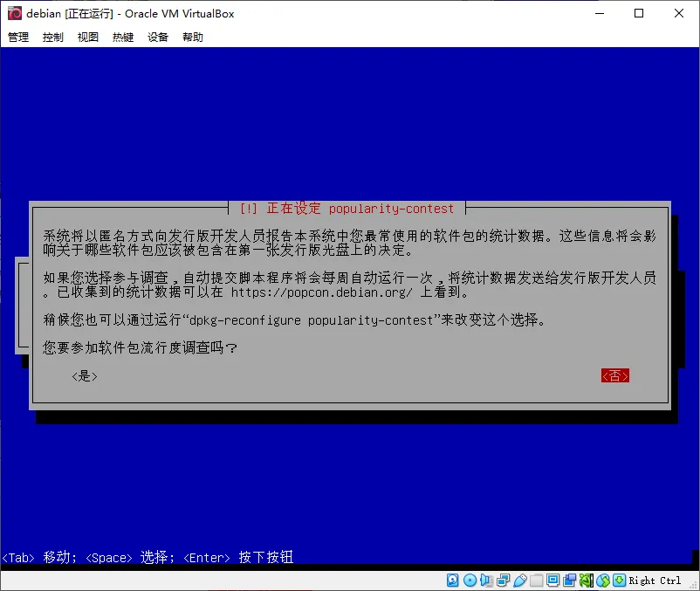Click the green CPU virtualization status icon
700x591 pixels.
(x=587, y=581)
